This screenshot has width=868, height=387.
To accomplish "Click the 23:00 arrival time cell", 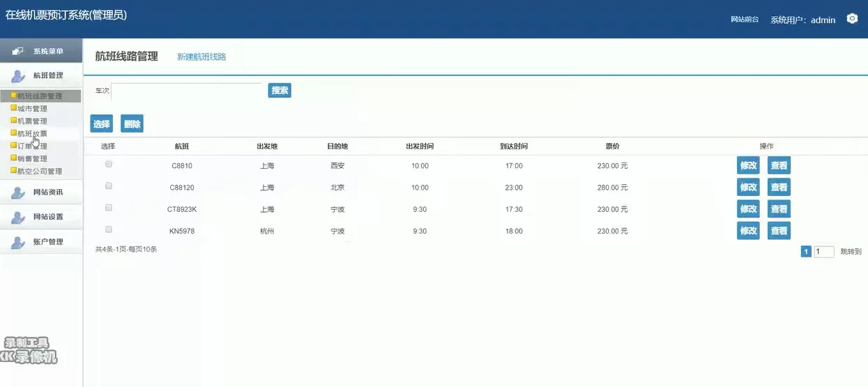I will click(x=514, y=188).
